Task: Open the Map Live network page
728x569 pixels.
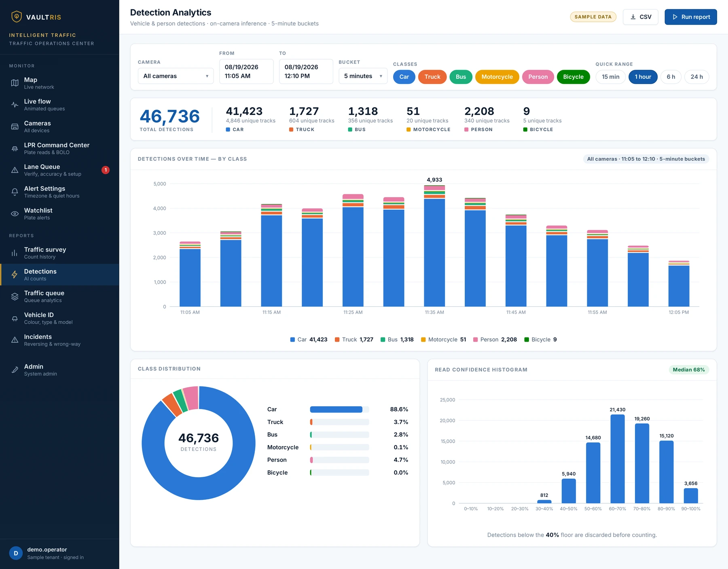Action: tap(59, 83)
